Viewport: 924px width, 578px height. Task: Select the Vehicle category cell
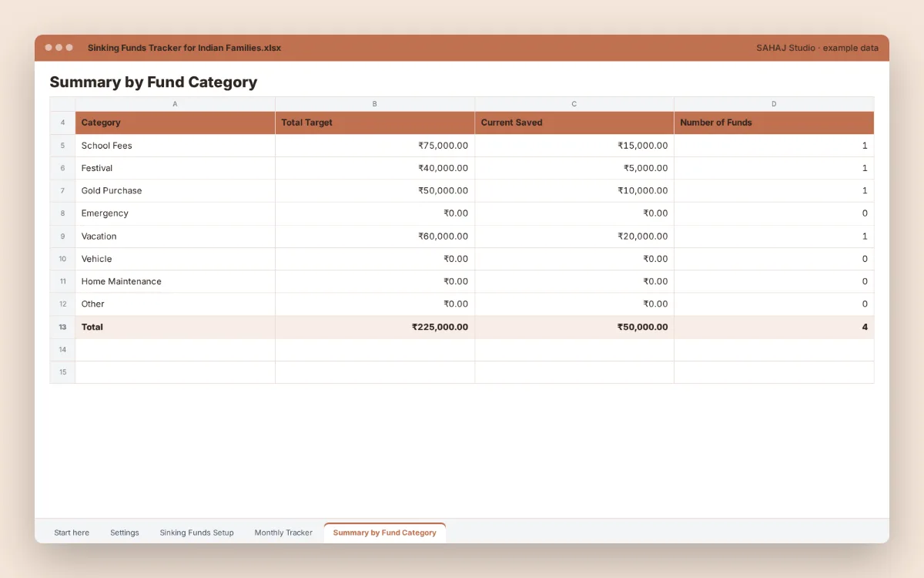click(x=175, y=259)
